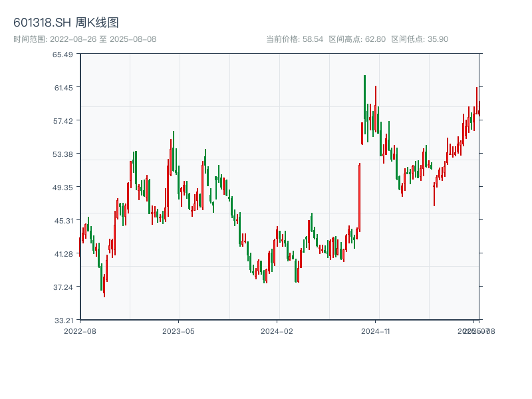The width and height of the screenshot is (532, 399).
Task: Click the 2022-08 x-axis date label
Action: [80, 331]
